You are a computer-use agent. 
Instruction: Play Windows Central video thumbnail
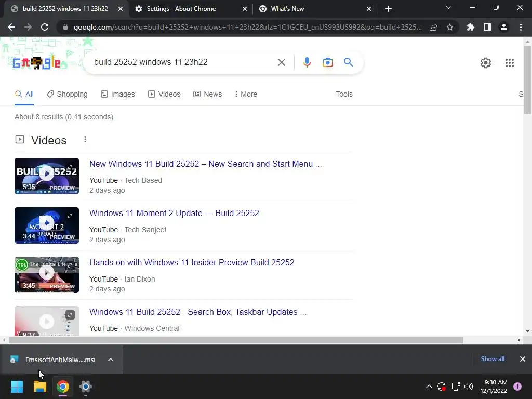[x=47, y=321]
